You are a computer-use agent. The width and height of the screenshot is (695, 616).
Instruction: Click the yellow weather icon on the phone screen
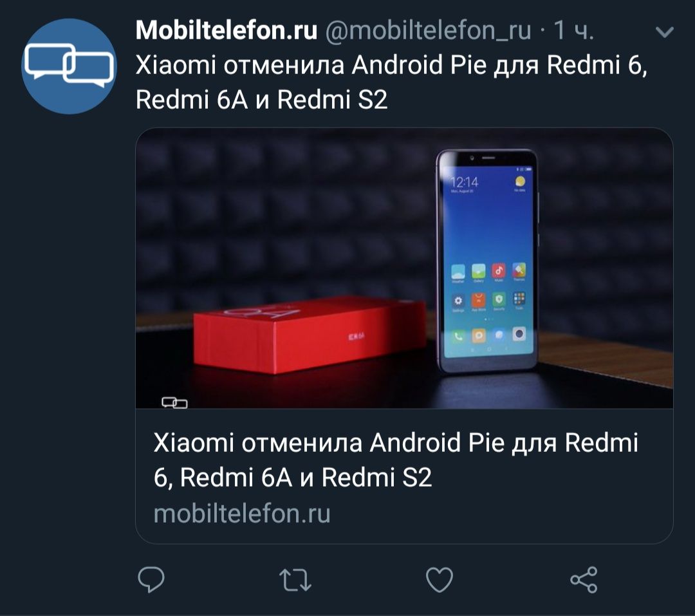tap(520, 182)
